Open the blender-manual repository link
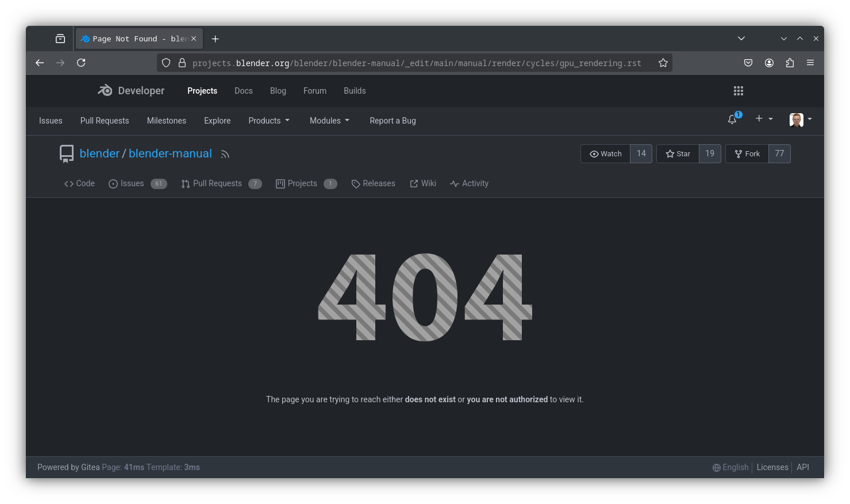Screen dimensions: 850x504 [170, 153]
